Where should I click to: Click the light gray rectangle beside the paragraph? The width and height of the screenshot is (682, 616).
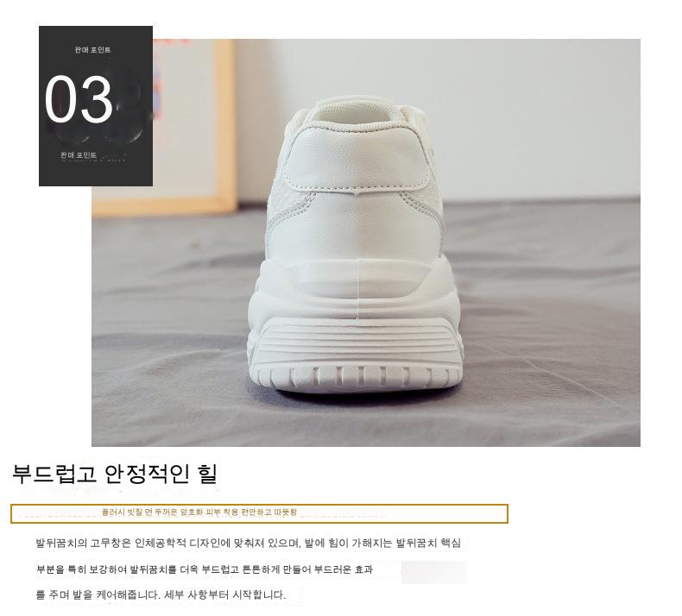coord(433,572)
